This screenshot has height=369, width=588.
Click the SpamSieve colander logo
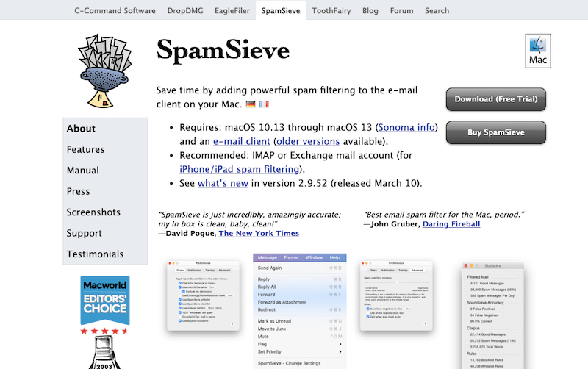[x=104, y=71]
